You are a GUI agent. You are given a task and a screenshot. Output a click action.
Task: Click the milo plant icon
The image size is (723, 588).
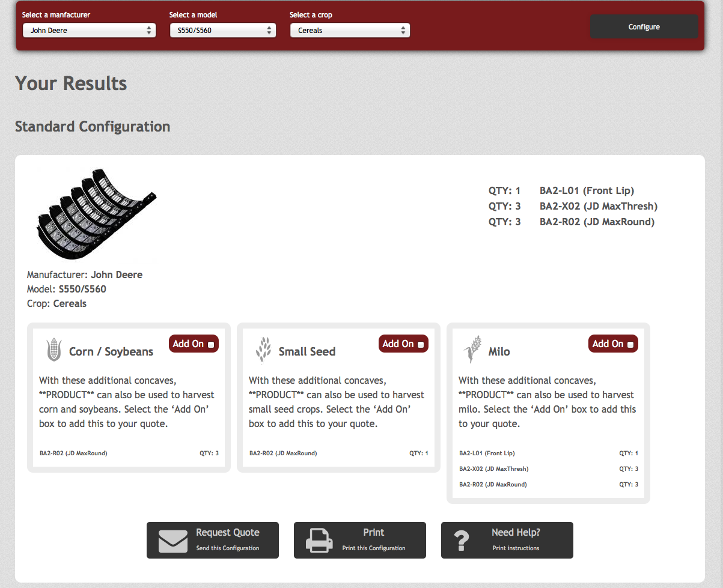coord(472,350)
